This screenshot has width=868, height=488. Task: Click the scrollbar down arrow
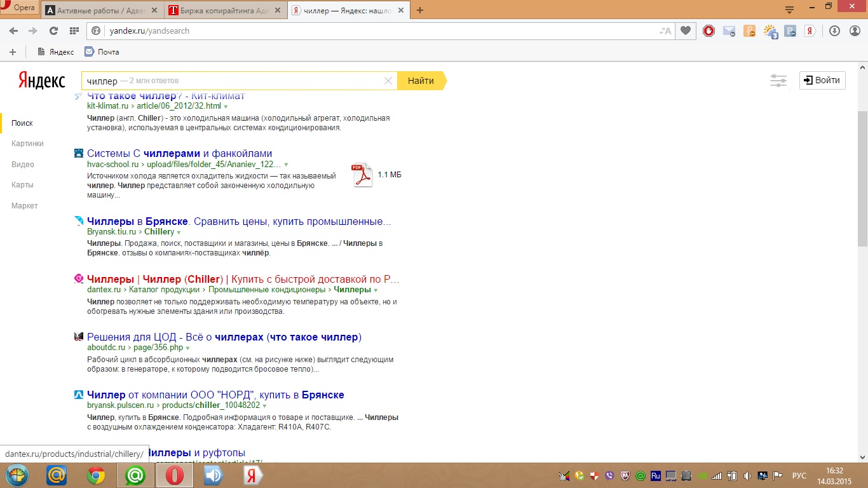[862, 457]
